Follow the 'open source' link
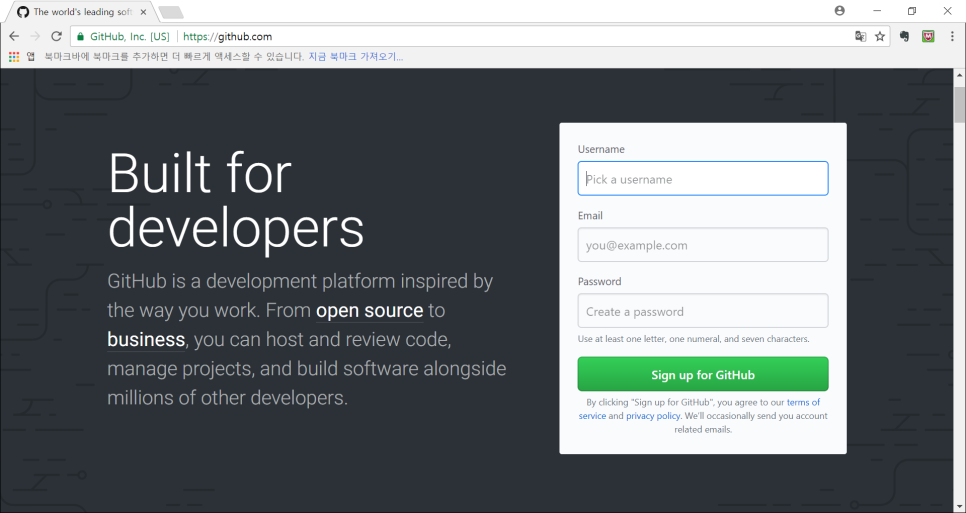 pyautogui.click(x=370, y=310)
